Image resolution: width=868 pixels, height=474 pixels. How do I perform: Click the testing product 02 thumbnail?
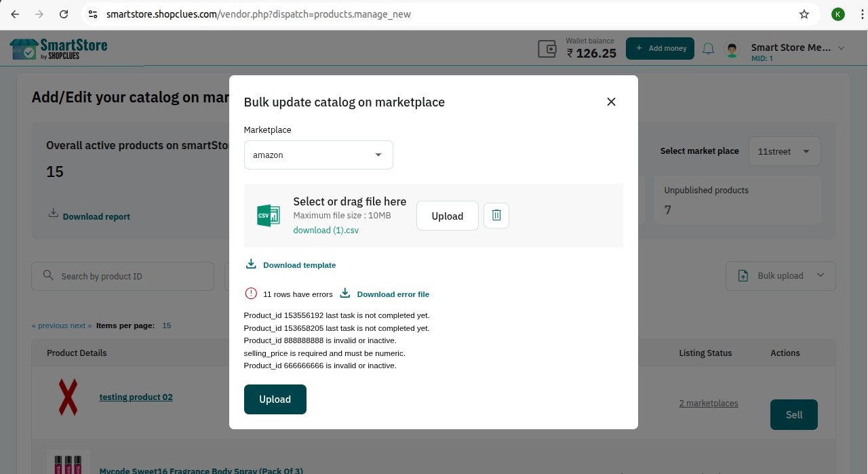pos(68,397)
